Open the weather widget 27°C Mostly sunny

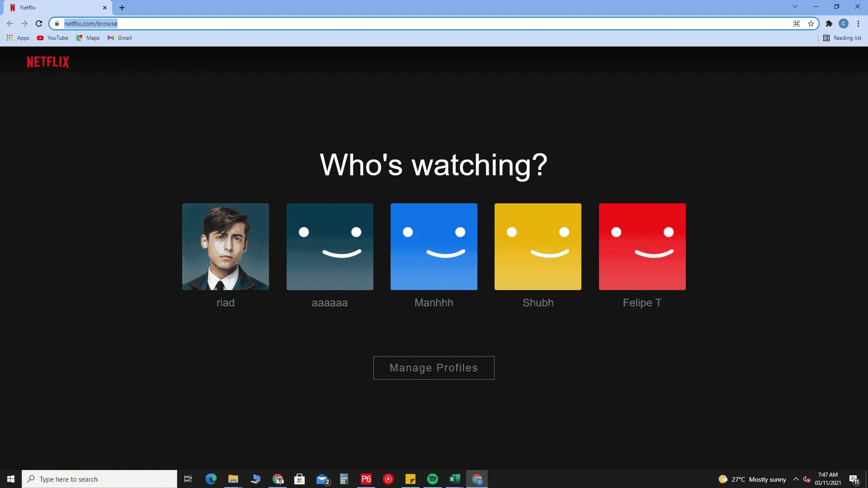pyautogui.click(x=753, y=479)
